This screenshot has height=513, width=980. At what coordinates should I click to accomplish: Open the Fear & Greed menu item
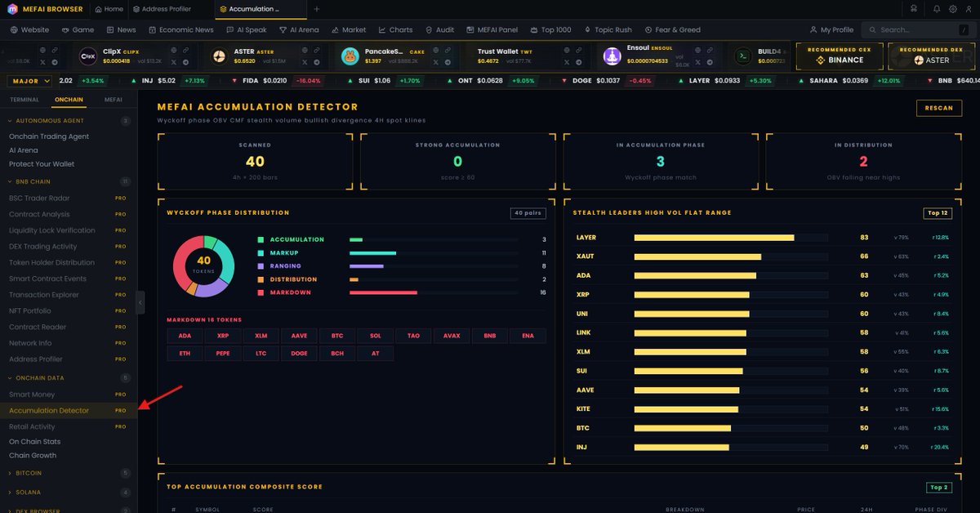pos(673,29)
